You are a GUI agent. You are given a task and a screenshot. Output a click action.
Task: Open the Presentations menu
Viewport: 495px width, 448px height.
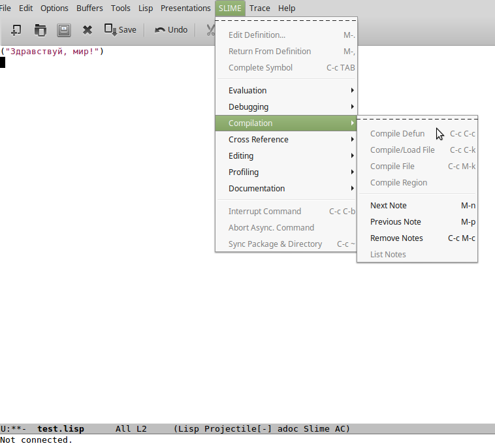pyautogui.click(x=185, y=8)
